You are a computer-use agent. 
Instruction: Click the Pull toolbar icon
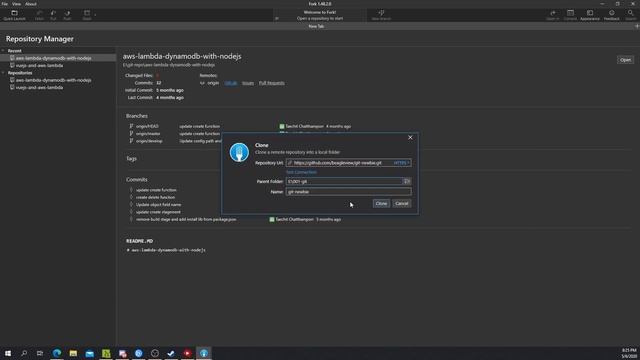pos(53,15)
